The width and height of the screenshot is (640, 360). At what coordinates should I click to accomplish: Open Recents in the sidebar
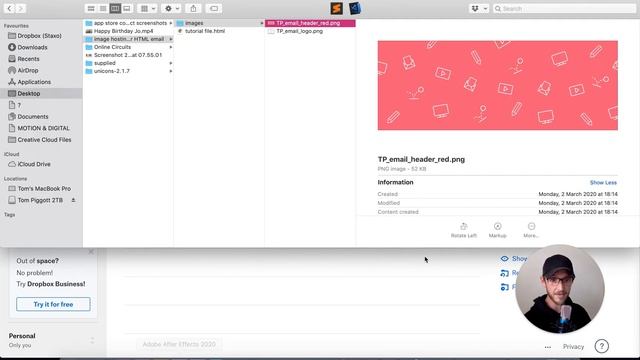[28, 59]
